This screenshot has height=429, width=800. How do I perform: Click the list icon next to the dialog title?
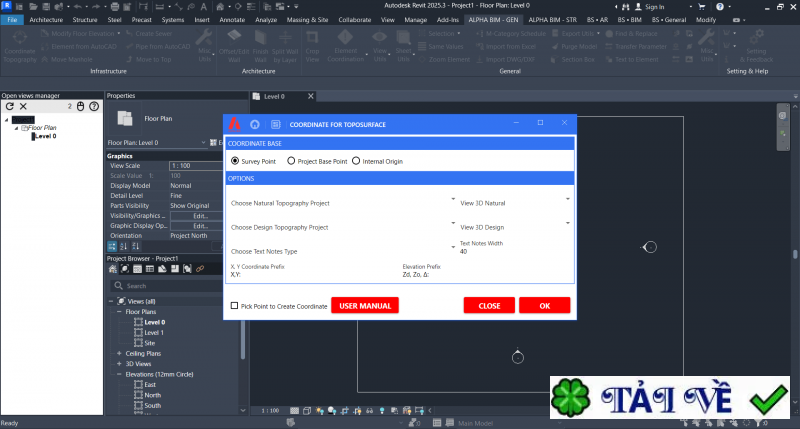(x=275, y=124)
